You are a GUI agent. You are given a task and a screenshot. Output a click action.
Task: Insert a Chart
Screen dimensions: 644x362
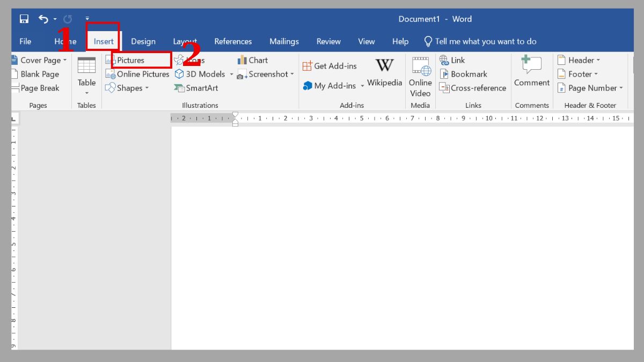click(253, 60)
